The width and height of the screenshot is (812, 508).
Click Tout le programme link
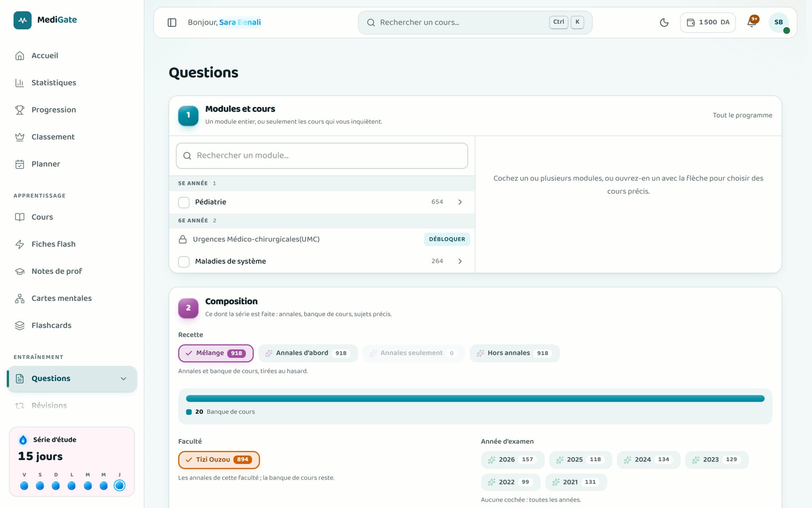coord(742,115)
